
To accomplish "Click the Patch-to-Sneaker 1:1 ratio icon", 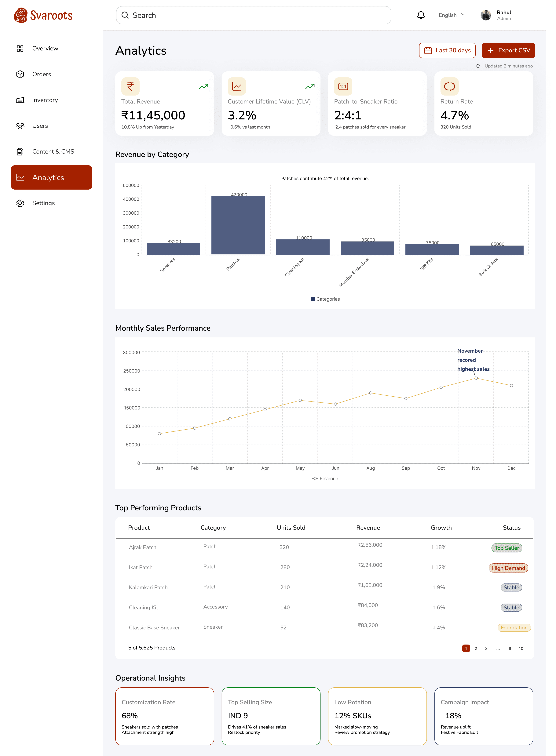I will [343, 86].
